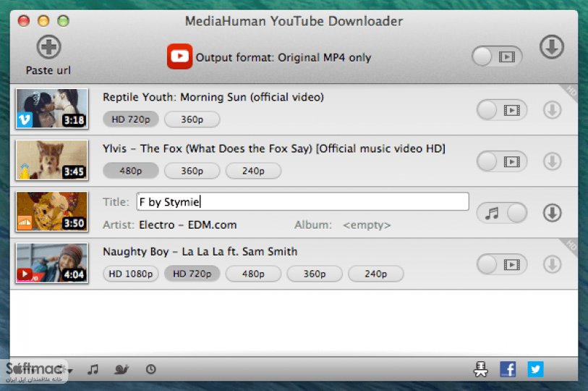This screenshot has height=391, width=588.
Task: Toggle video/audio switch for Ylvis The Fox
Action: [502, 161]
